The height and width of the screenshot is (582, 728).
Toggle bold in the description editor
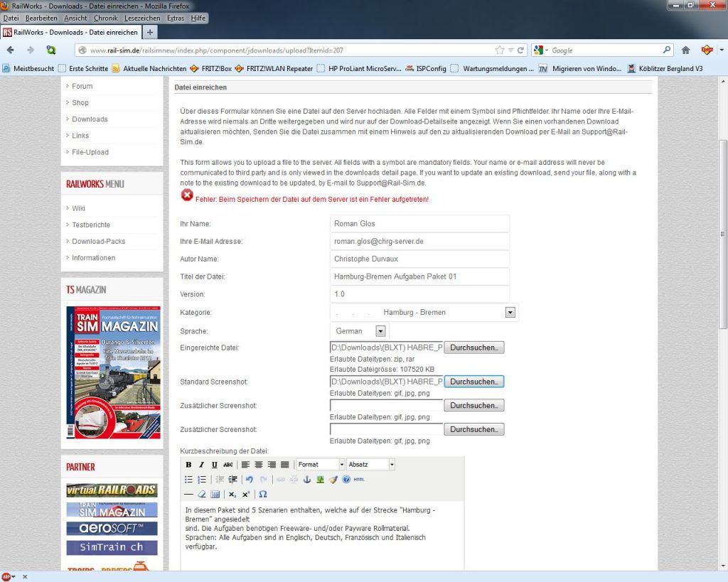[188, 465]
